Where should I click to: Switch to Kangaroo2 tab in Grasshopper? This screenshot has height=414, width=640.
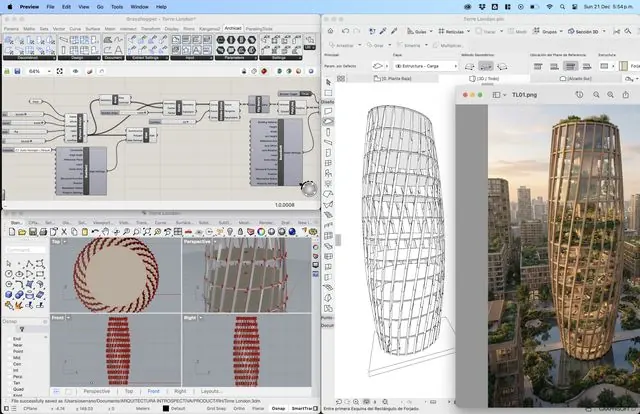point(210,29)
